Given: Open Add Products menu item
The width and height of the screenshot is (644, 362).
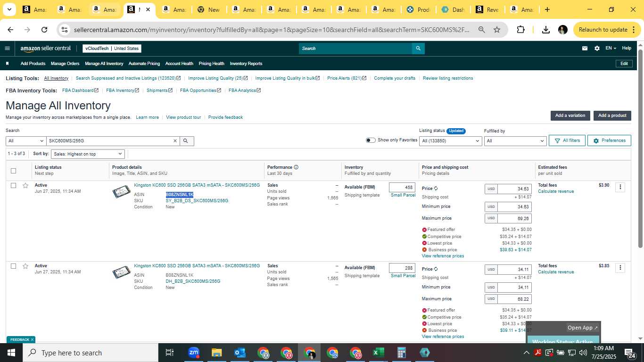Looking at the screenshot, I should 33,64.
